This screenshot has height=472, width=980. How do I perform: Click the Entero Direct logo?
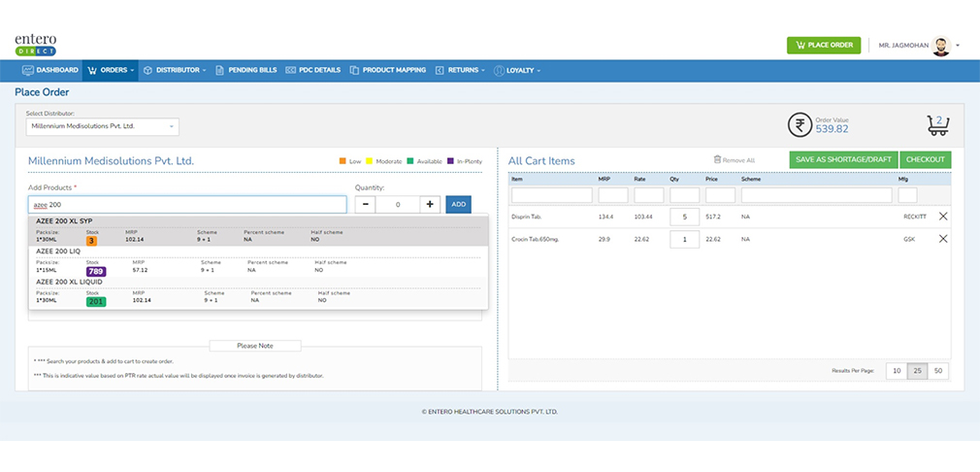pyautogui.click(x=35, y=44)
